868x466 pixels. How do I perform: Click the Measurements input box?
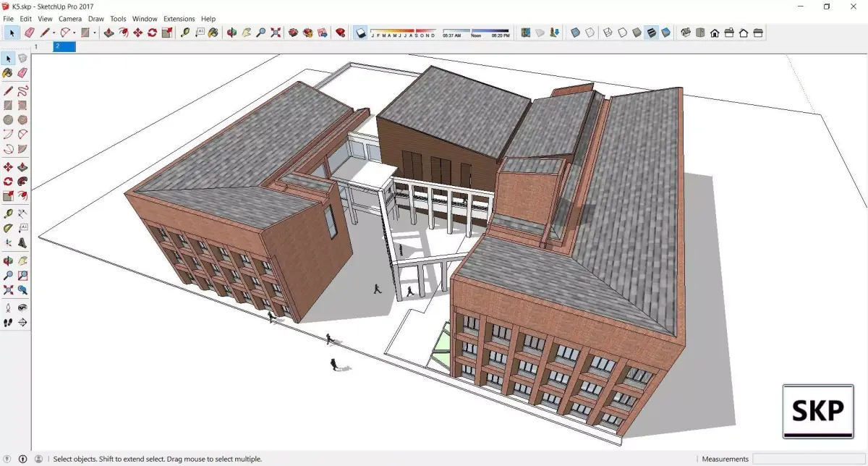tap(809, 459)
